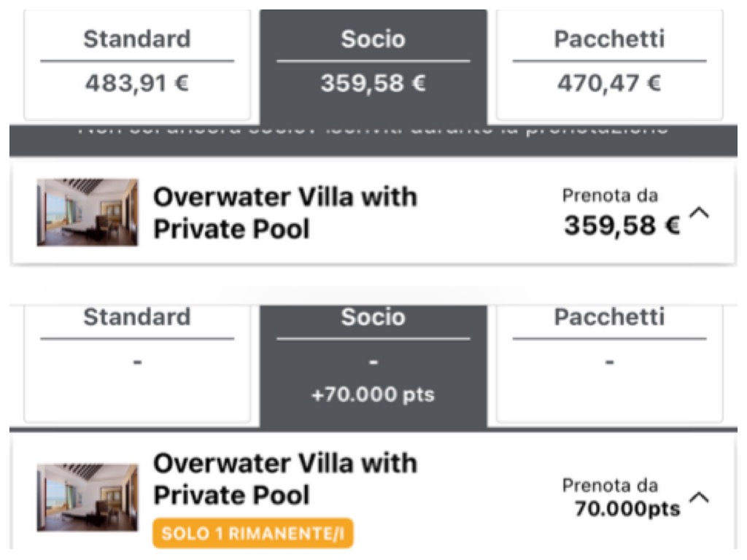Open the Pacchetti tab priced 470,47 €

pyautogui.click(x=609, y=64)
